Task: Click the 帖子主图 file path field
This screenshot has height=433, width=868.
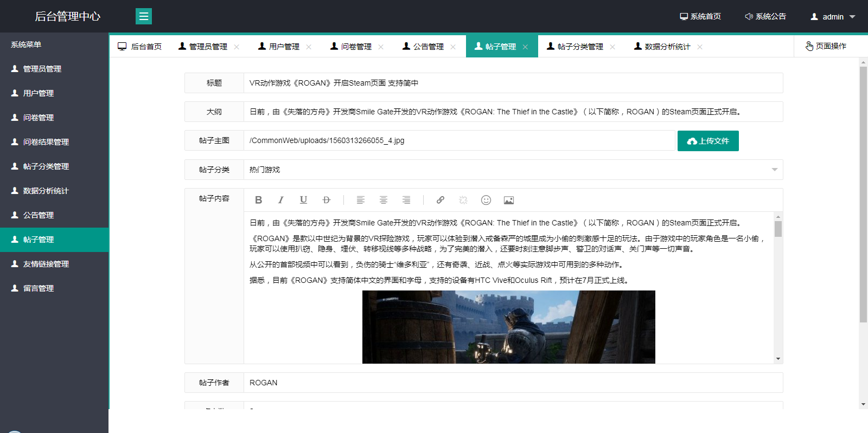Action: click(x=459, y=140)
